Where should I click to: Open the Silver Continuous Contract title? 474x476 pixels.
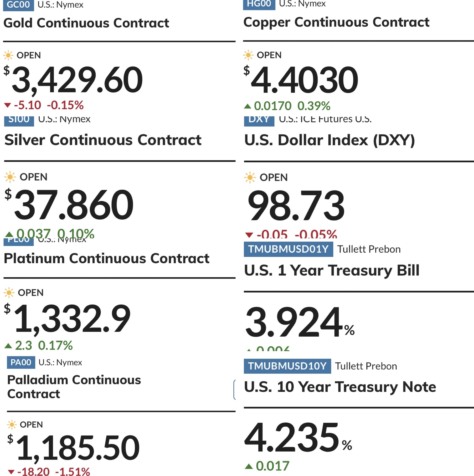103,140
